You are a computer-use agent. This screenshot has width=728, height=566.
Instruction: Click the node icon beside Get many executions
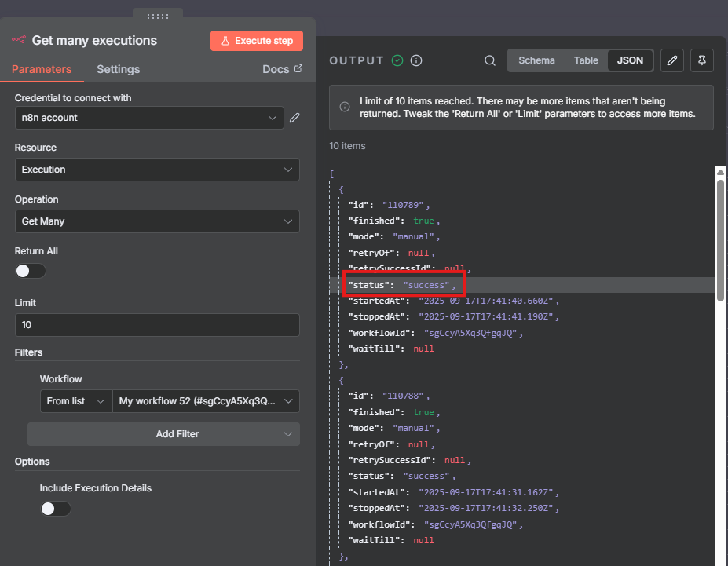coord(18,41)
